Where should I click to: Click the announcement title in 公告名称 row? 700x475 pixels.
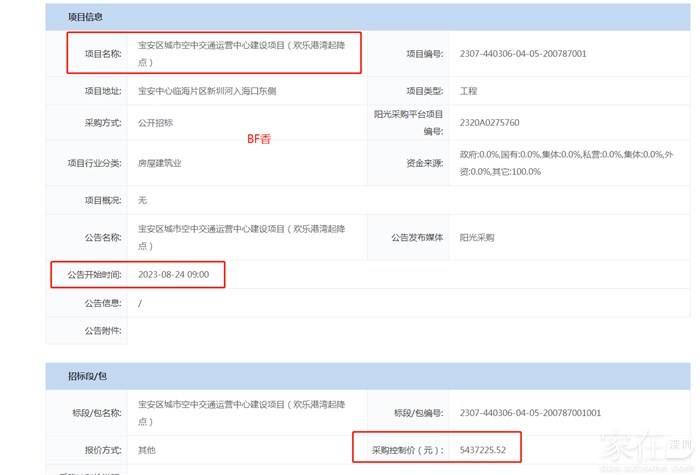point(243,238)
